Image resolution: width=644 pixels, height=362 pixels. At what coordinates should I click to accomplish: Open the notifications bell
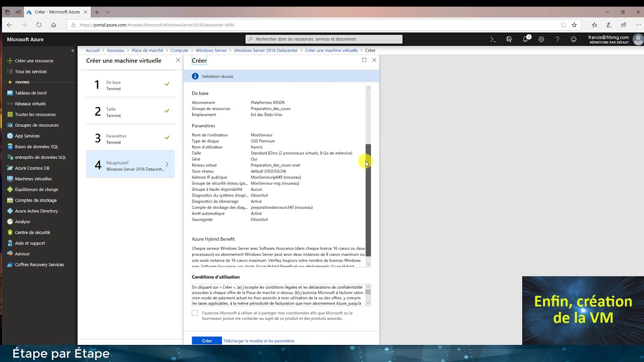[525, 39]
